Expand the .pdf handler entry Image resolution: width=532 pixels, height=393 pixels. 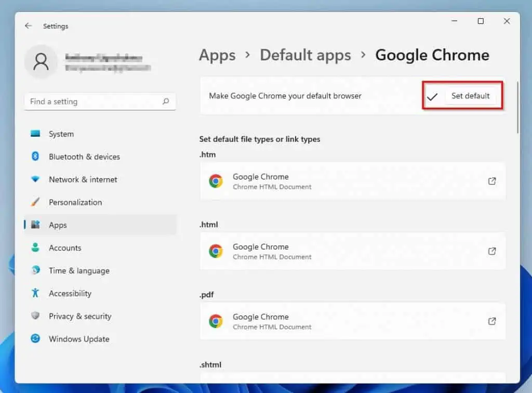click(491, 321)
